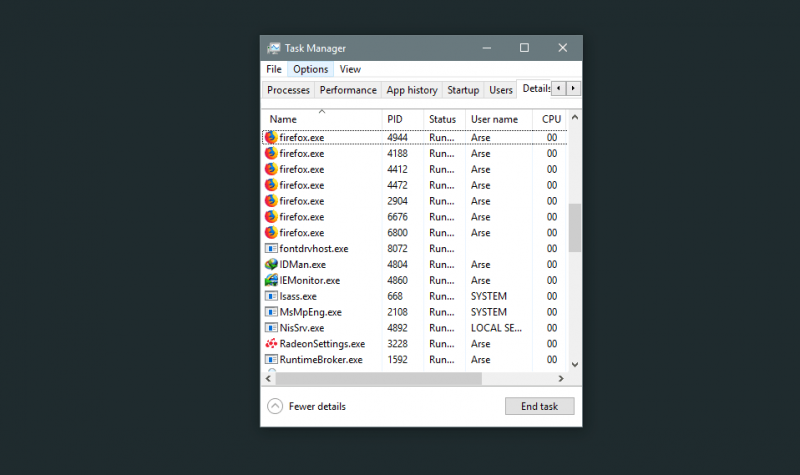The width and height of the screenshot is (800, 475).
Task: Select the IDMan.exe process name
Action: [303, 264]
